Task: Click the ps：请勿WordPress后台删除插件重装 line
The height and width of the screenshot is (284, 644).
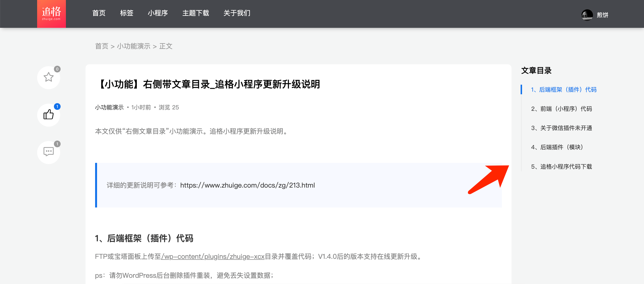Action: [x=184, y=276]
